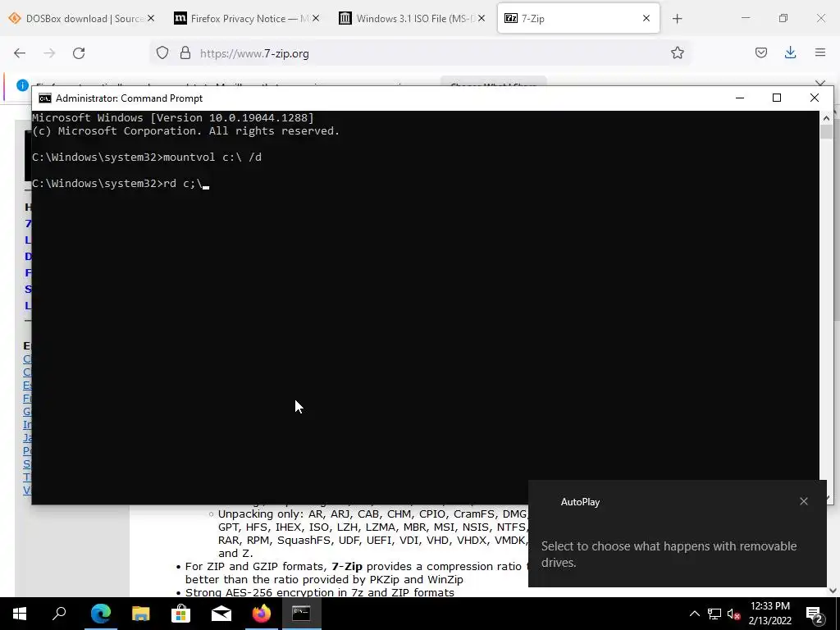Open network status tray icon

714,614
